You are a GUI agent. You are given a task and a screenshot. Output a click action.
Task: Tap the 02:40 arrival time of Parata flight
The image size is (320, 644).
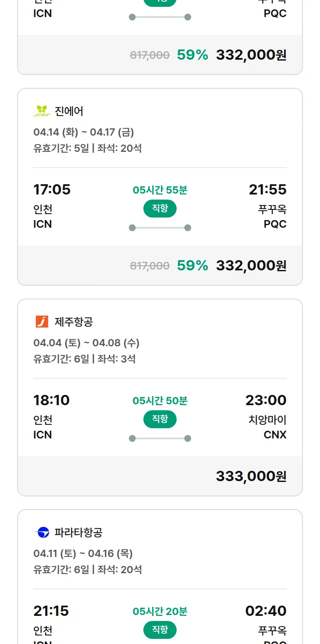coord(266,611)
